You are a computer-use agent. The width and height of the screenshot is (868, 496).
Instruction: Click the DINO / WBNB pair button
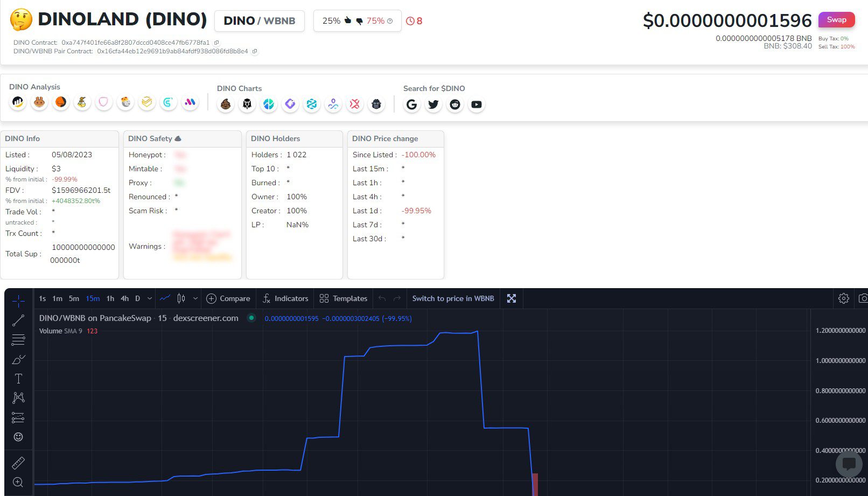[x=260, y=21]
